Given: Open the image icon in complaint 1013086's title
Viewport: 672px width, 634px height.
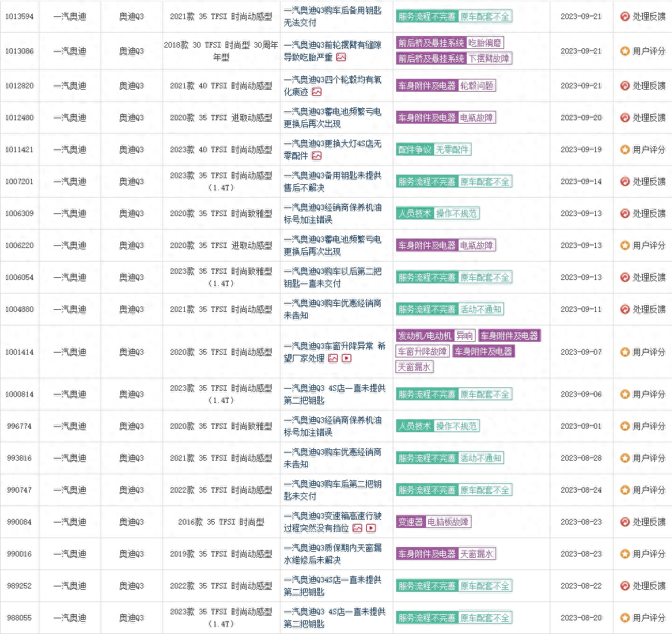Looking at the screenshot, I should point(341,57).
